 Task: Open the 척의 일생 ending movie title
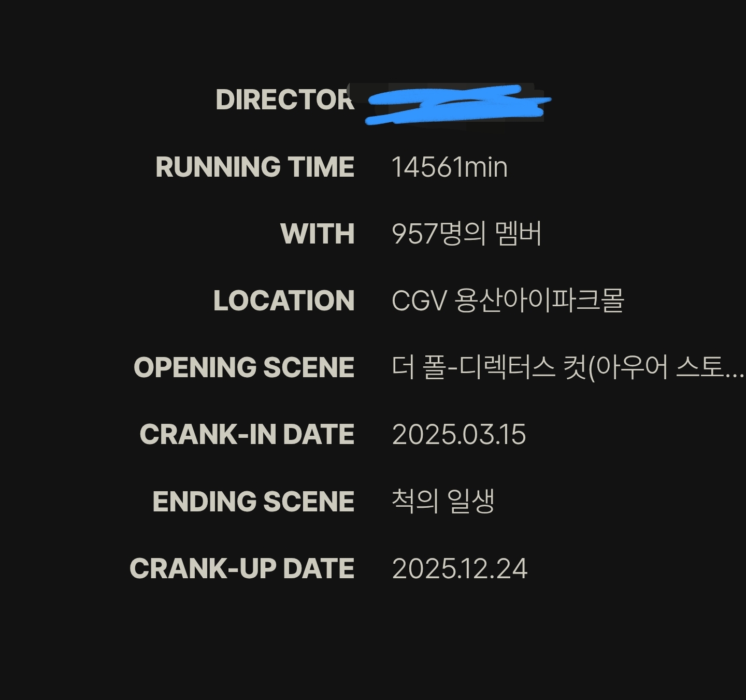pyautogui.click(x=443, y=502)
